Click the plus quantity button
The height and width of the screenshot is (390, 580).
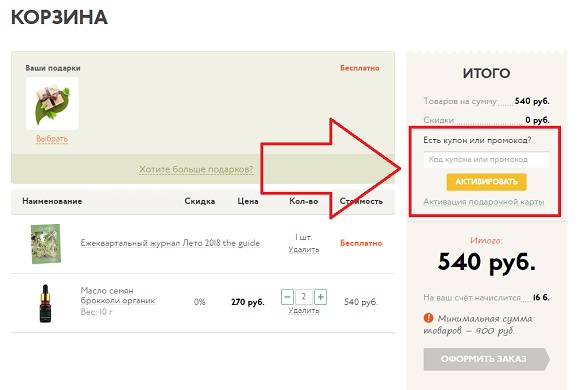coord(321,297)
